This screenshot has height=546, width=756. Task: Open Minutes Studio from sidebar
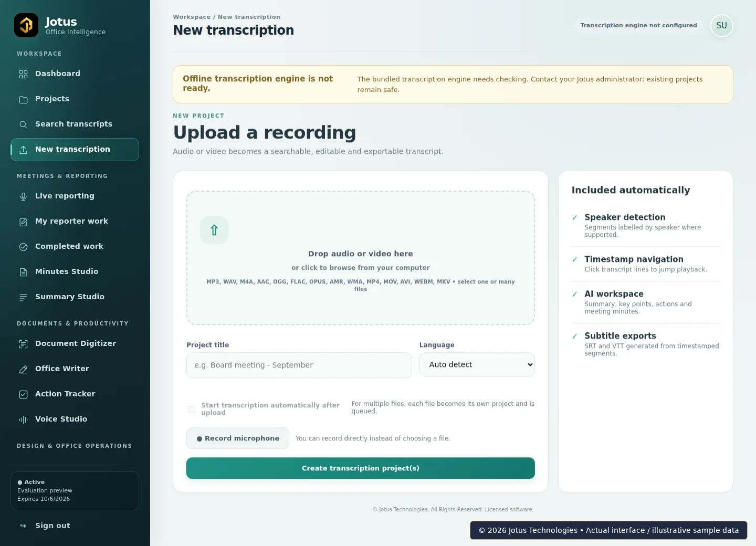(x=75, y=272)
